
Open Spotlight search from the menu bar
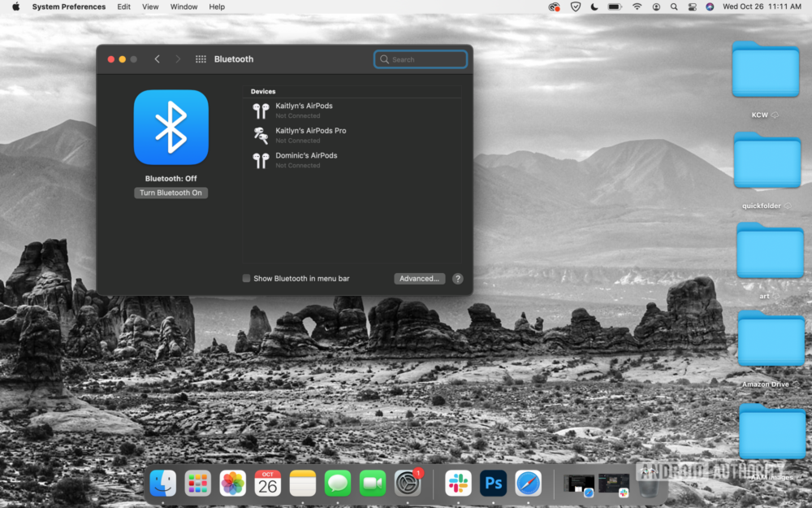(674, 7)
